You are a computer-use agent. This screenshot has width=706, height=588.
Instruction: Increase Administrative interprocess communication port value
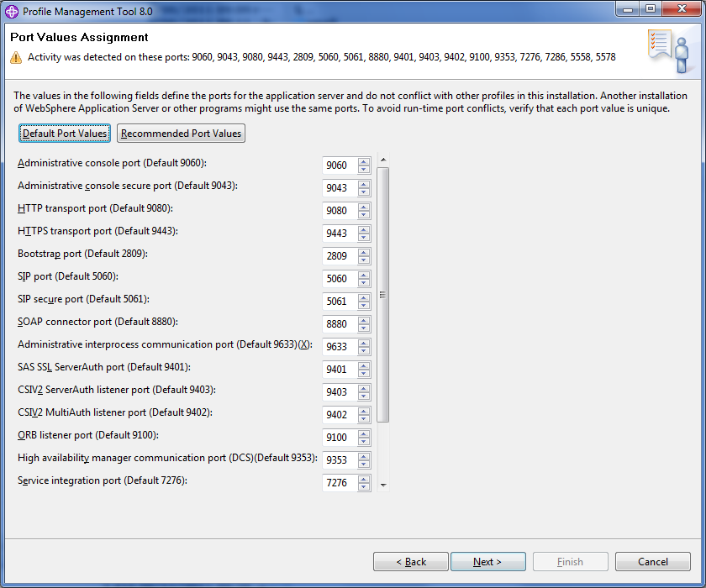(364, 343)
